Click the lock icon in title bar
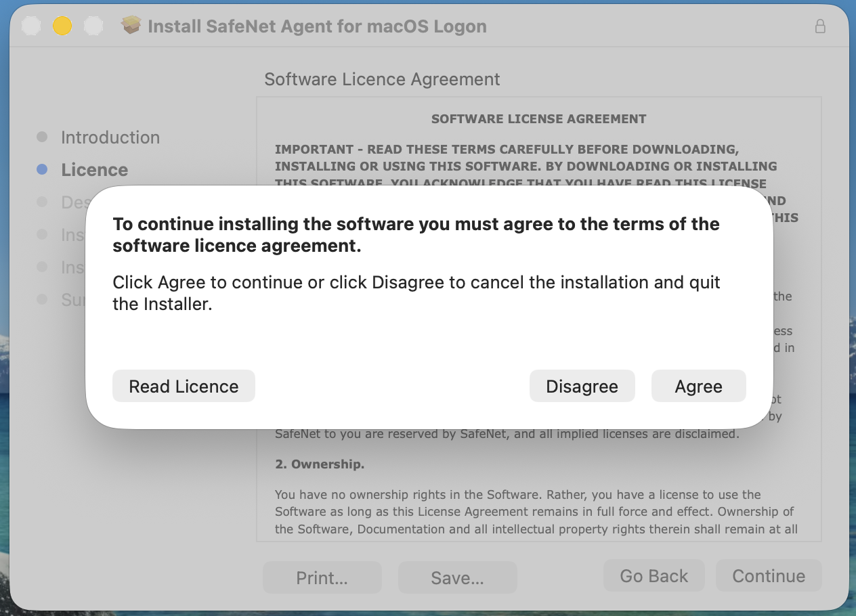This screenshot has width=856, height=616. pos(820,26)
